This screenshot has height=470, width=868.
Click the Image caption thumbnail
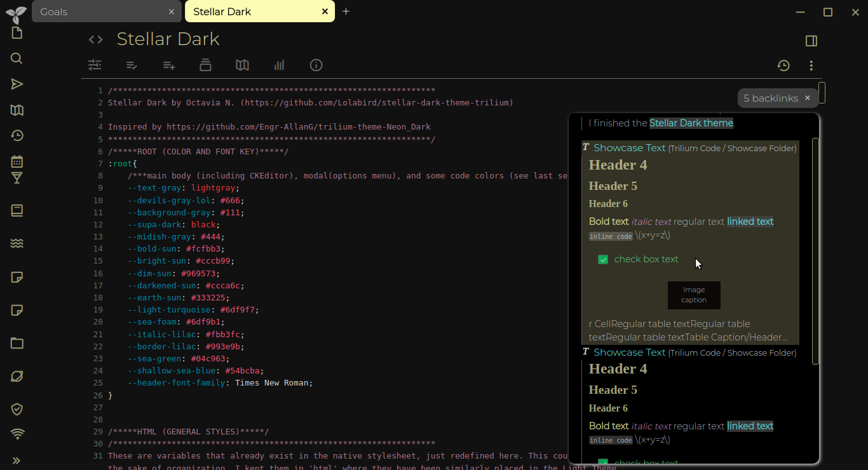click(694, 295)
